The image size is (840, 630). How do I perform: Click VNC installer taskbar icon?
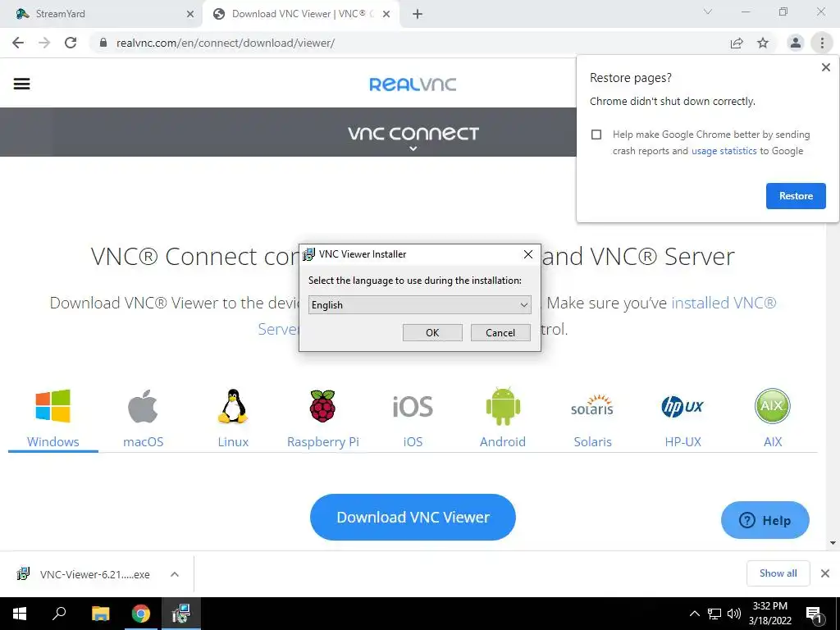(181, 614)
